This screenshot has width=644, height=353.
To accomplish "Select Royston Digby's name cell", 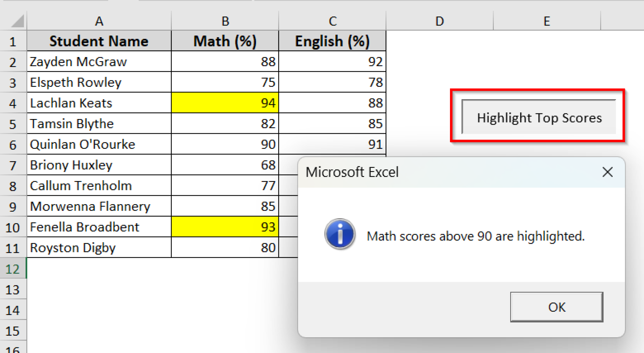I will click(x=99, y=248).
